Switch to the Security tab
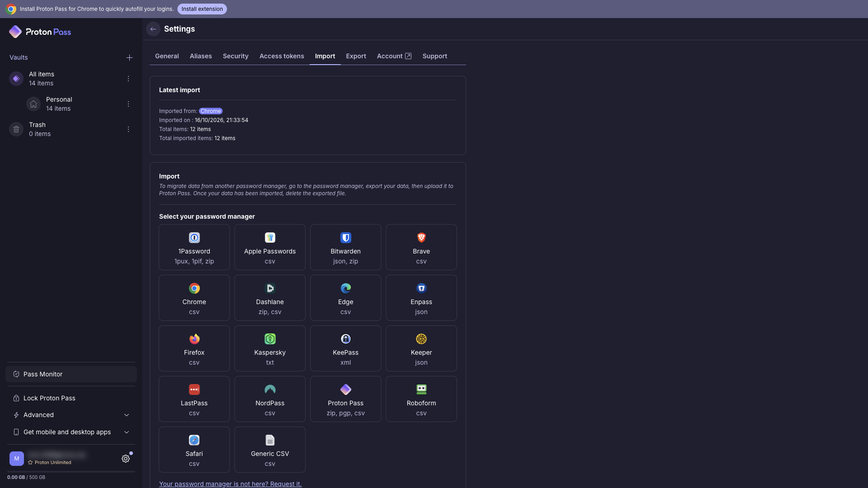 236,56
